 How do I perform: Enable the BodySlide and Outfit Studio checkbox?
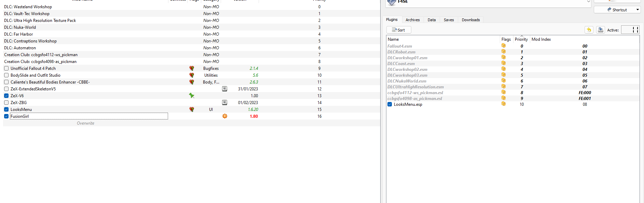coord(6,75)
